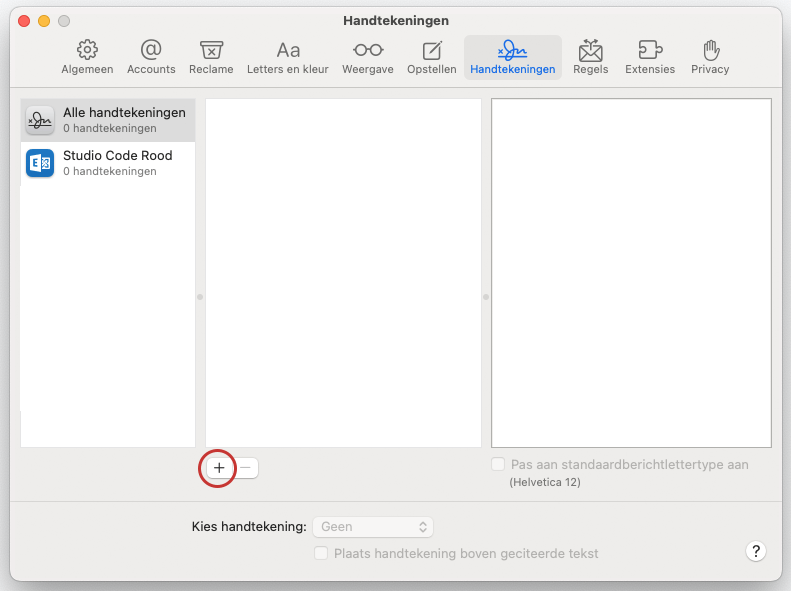Remove signature with the minus button

246,467
